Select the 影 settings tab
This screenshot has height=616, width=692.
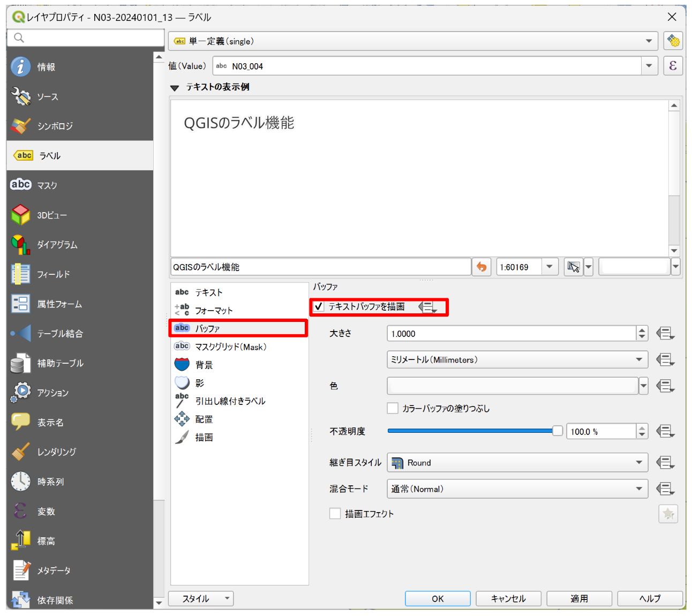pos(239,383)
